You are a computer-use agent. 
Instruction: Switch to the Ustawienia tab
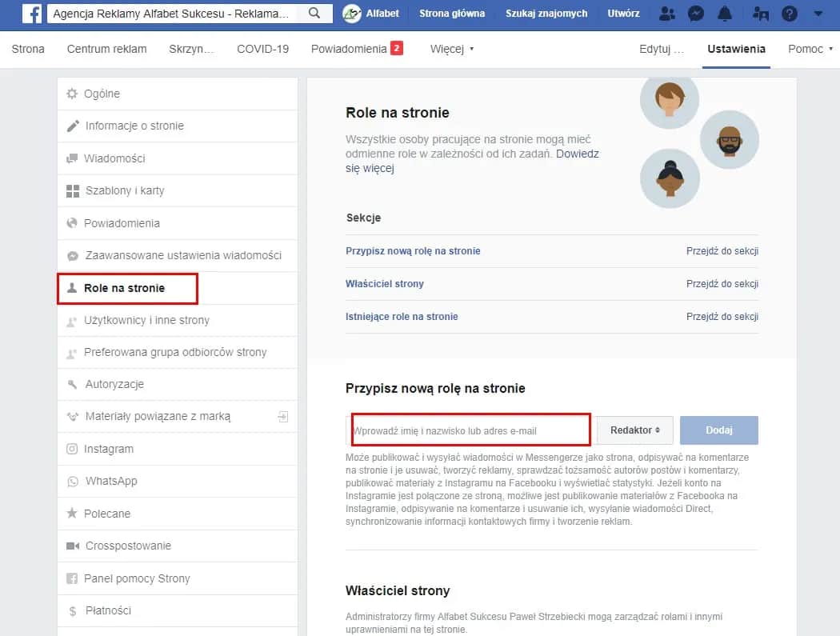pyautogui.click(x=735, y=49)
